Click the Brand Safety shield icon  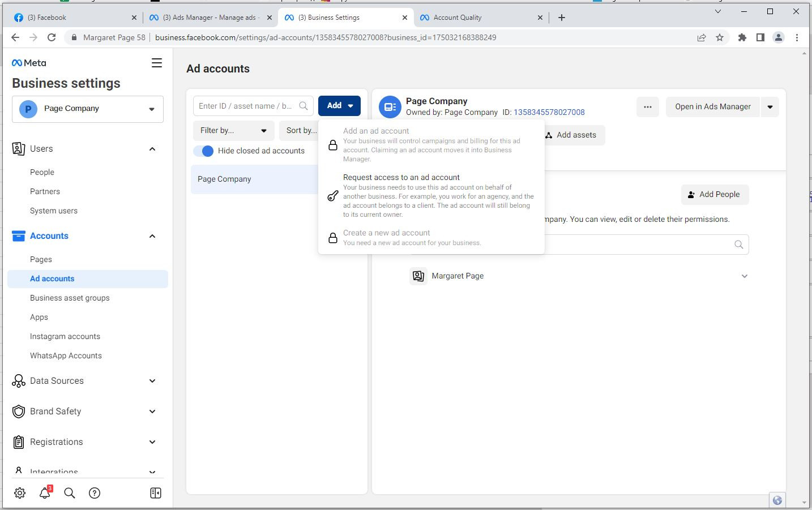18,412
